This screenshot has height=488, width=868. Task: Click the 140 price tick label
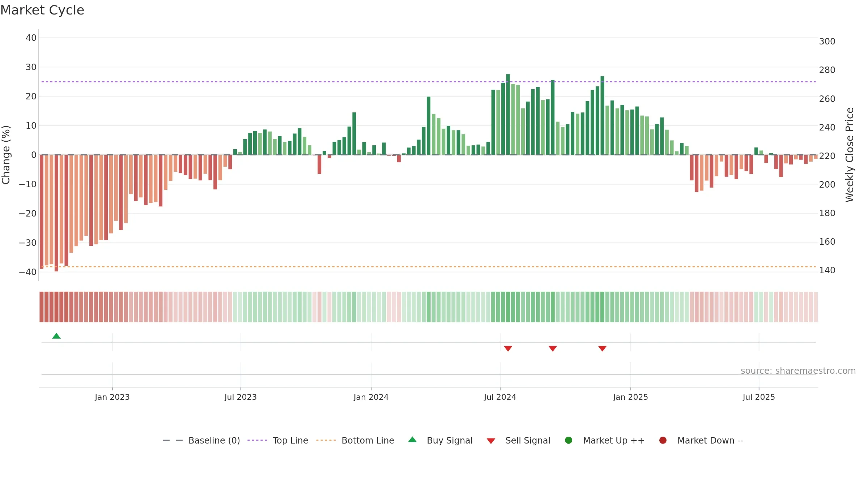pos(827,270)
